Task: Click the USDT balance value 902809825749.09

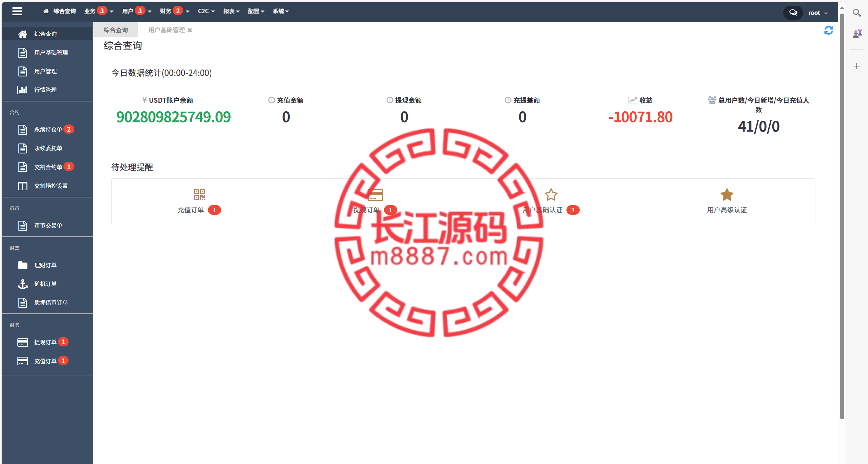Action: (x=173, y=117)
